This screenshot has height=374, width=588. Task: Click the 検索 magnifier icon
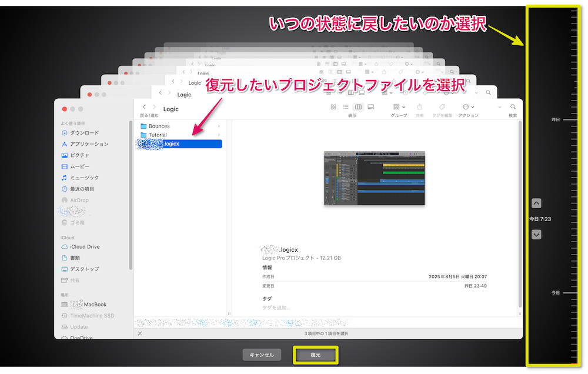pos(513,107)
